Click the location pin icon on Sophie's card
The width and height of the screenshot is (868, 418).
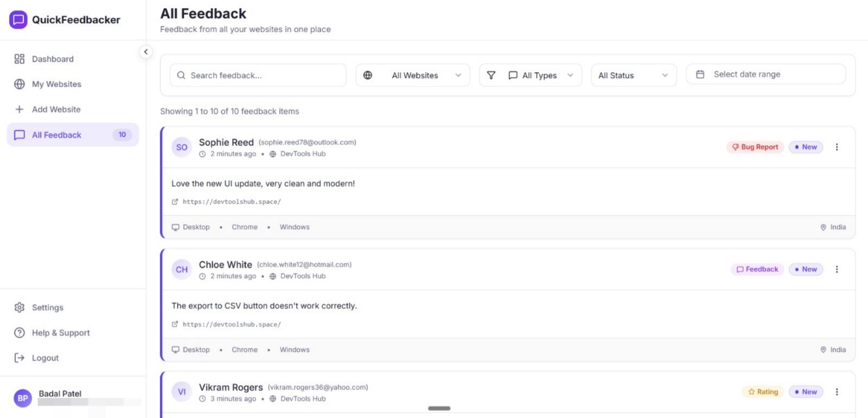coord(824,227)
